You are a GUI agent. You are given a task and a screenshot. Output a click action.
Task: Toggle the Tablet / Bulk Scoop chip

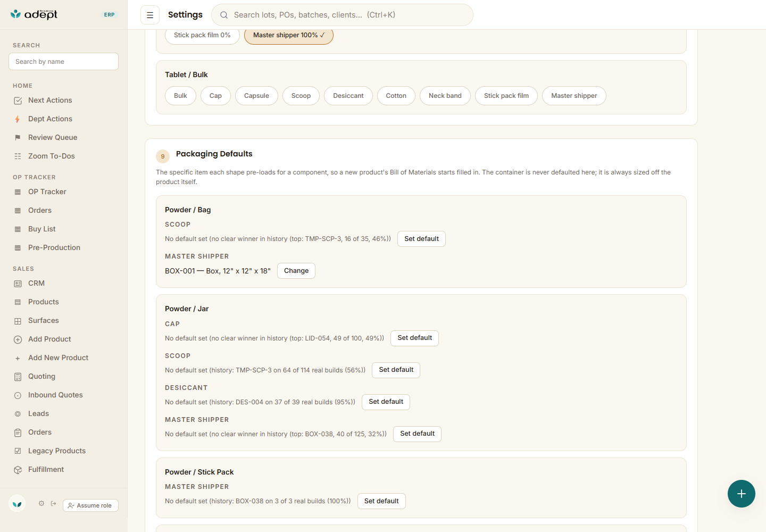301,96
